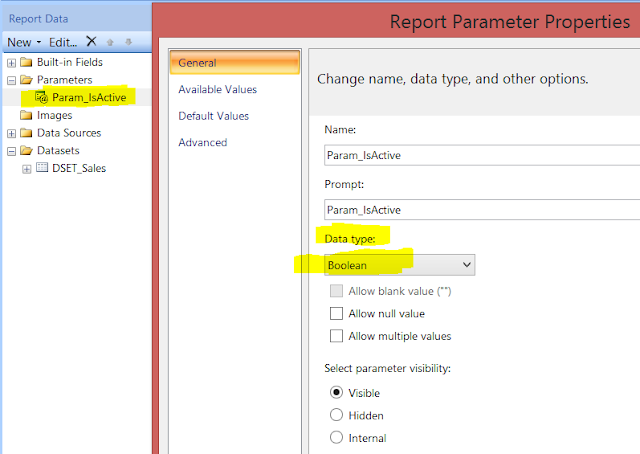The width and height of the screenshot is (640, 454).
Task: Select the General tab
Action: point(235,62)
